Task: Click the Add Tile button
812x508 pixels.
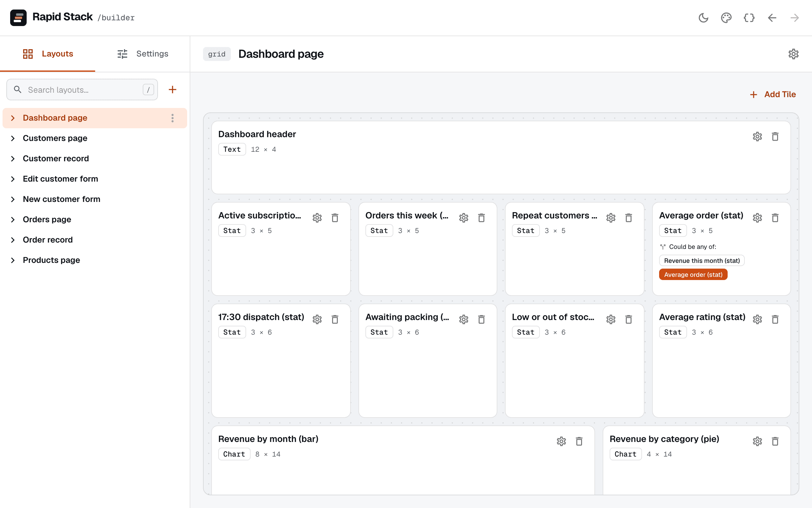Action: coord(773,94)
